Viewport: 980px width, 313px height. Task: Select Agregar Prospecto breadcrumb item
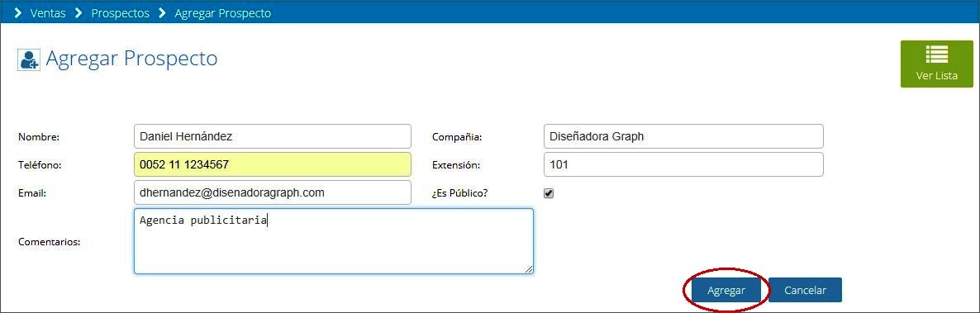coord(223,13)
